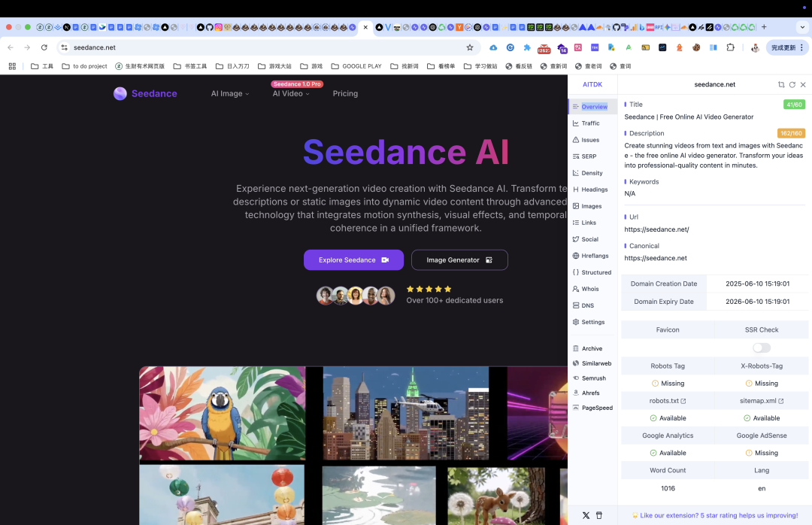Click the Explore Seedance button

tap(353, 260)
